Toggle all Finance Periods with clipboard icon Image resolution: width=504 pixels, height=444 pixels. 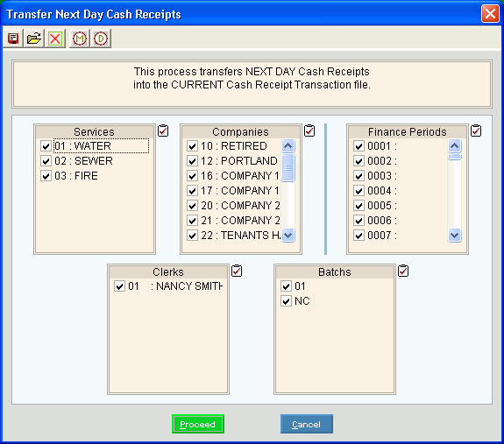(476, 130)
